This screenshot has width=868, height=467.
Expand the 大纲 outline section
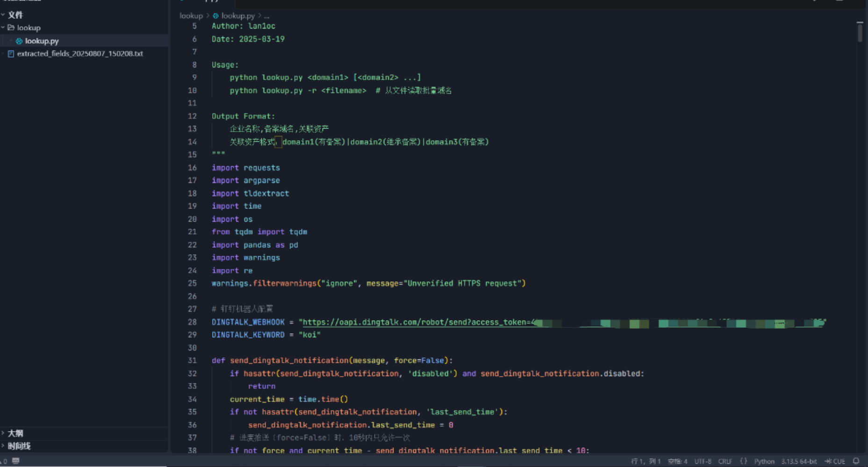(3, 433)
